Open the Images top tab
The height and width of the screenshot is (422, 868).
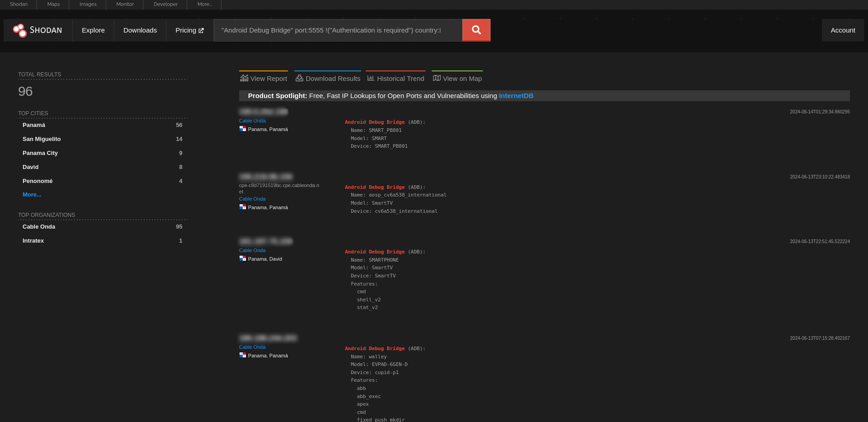pos(88,4)
